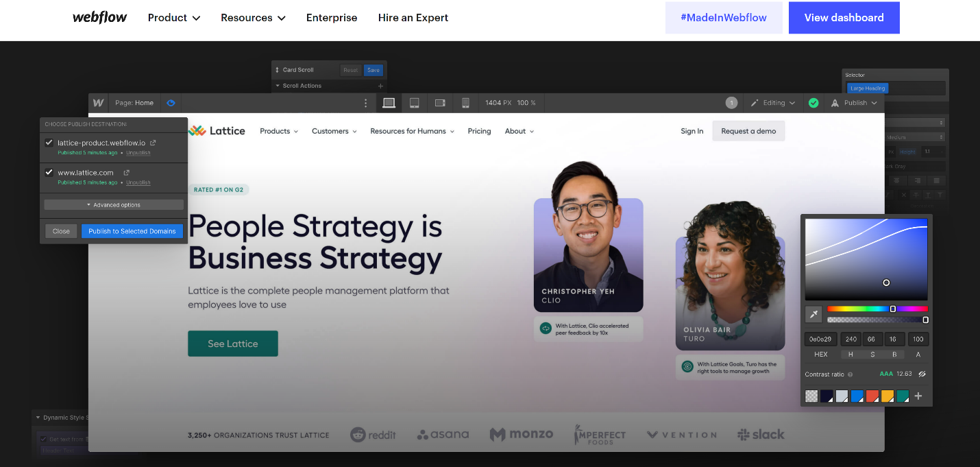Unpublish lattice-product.webflow.io
Image resolution: width=980 pixels, height=467 pixels.
point(138,153)
